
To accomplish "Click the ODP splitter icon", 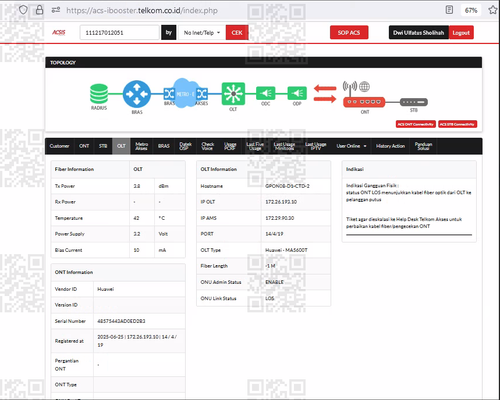I will click(297, 93).
